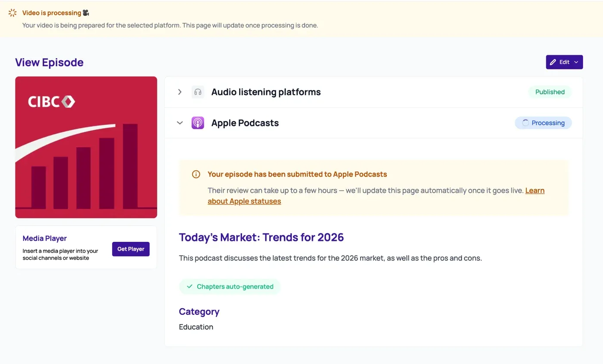Viewport: 603px width, 364px height.
Task: Click the pencil icon on the Edit button
Action: tap(553, 62)
